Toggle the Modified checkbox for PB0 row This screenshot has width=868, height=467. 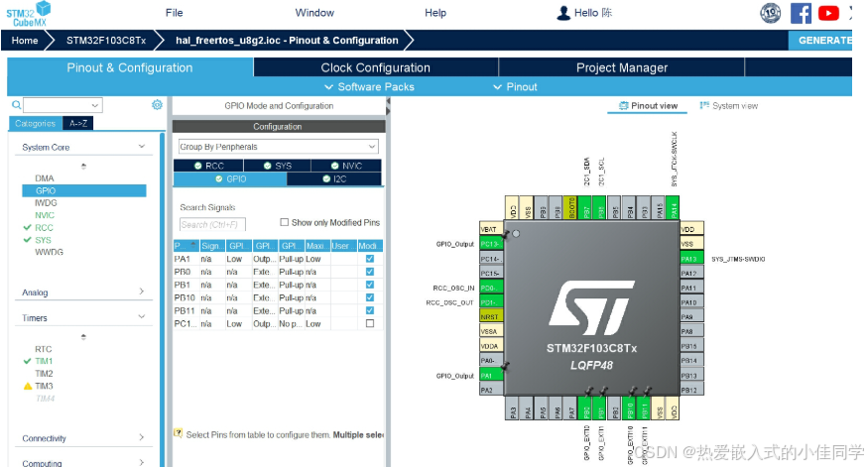(x=370, y=272)
